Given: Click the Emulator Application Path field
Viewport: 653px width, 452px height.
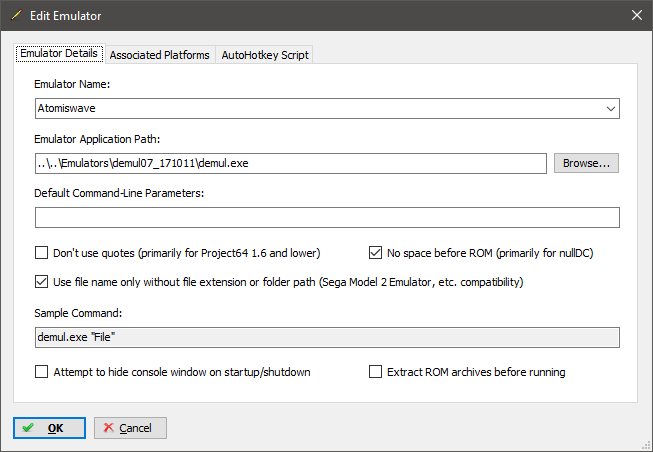Looking at the screenshot, I should click(291, 163).
